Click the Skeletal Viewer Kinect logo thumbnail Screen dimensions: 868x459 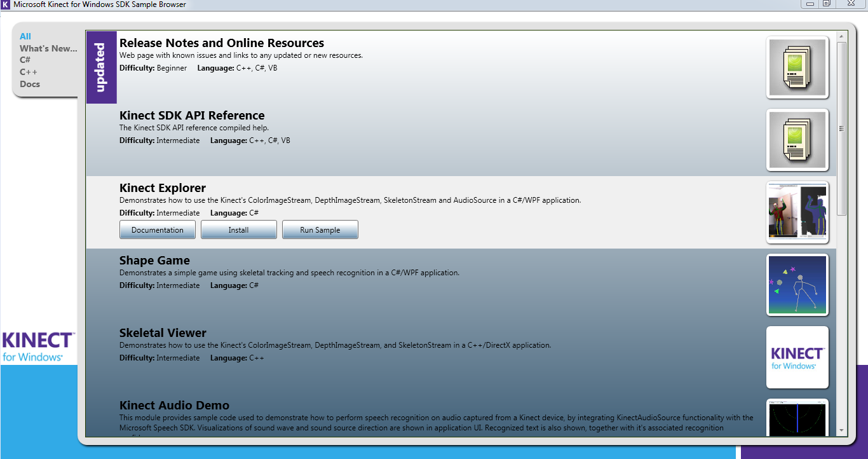tap(797, 357)
